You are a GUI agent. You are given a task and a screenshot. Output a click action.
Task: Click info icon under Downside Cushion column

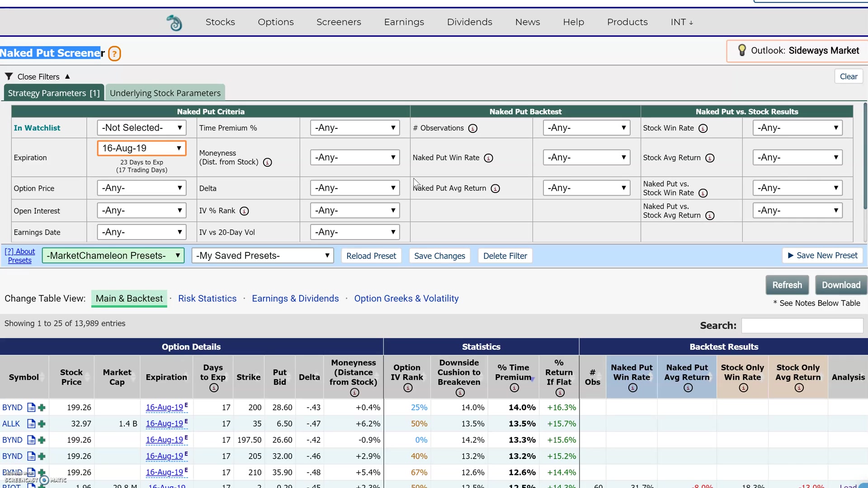click(460, 393)
